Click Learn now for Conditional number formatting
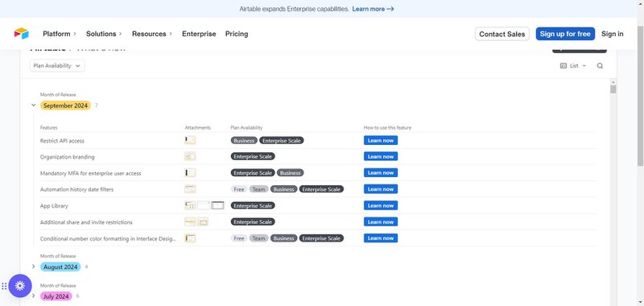Image resolution: width=644 pixels, height=306 pixels. coord(380,238)
